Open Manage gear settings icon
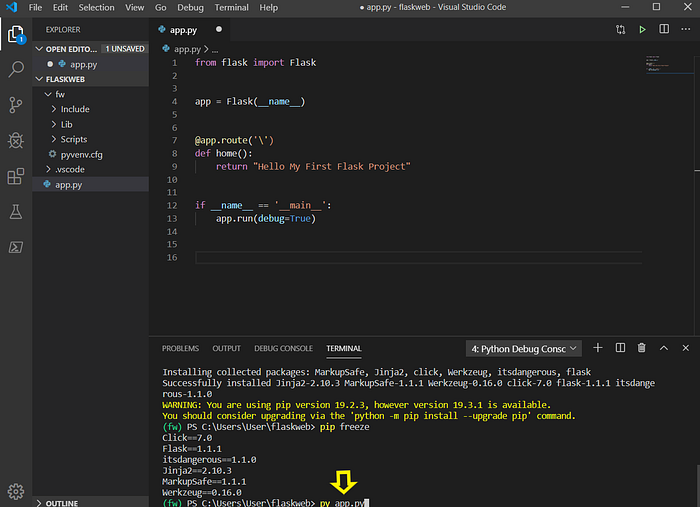This screenshot has height=507, width=700. pos(16,490)
